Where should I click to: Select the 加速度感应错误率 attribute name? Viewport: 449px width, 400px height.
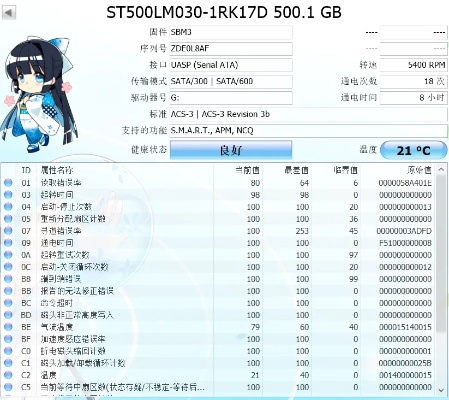coord(73,339)
